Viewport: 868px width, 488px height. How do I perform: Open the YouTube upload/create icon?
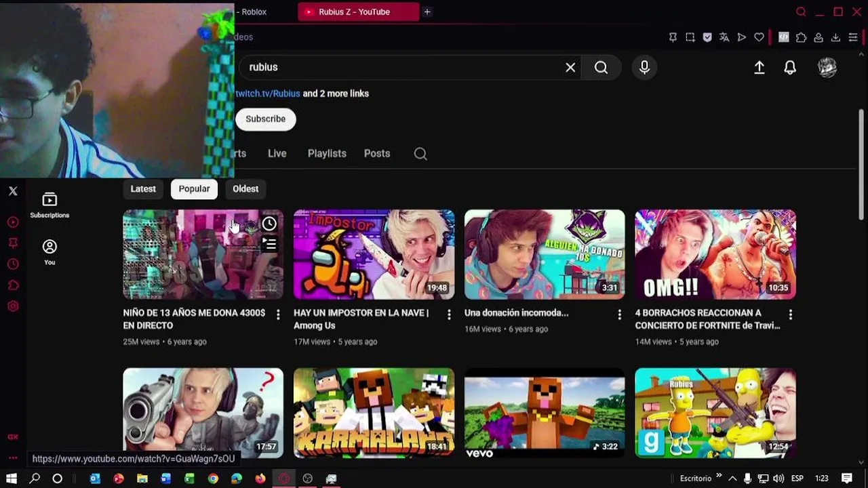(x=759, y=67)
